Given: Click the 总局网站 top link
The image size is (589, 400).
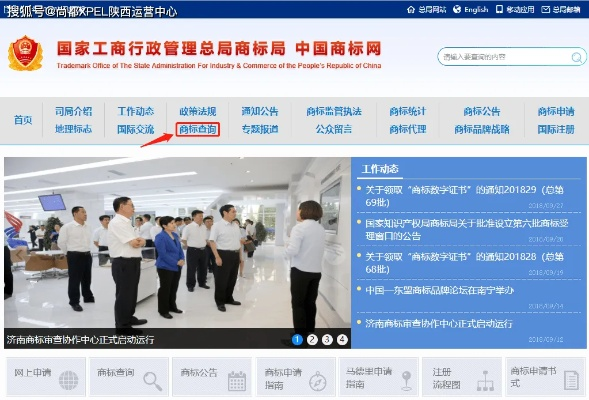Looking at the screenshot, I should point(432,9).
